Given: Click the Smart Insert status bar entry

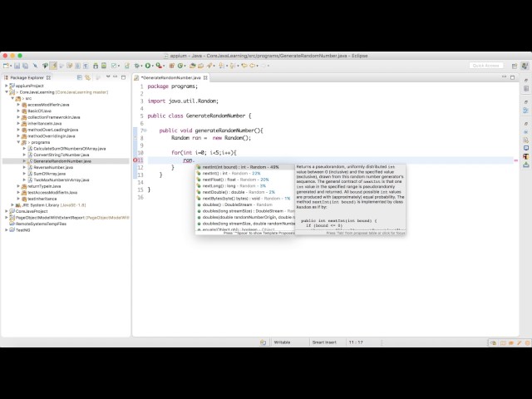Looking at the screenshot, I should 324,342.
